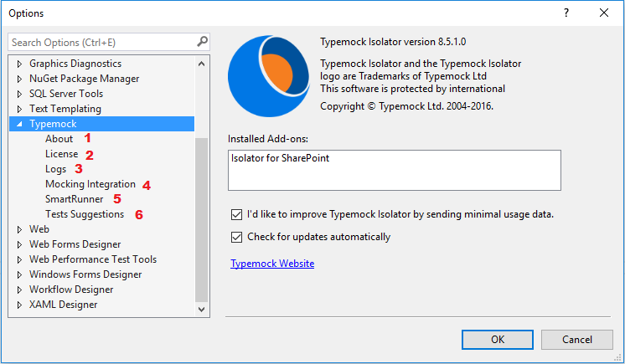Open the Typemock Website link
The image size is (625, 364).
point(271,264)
